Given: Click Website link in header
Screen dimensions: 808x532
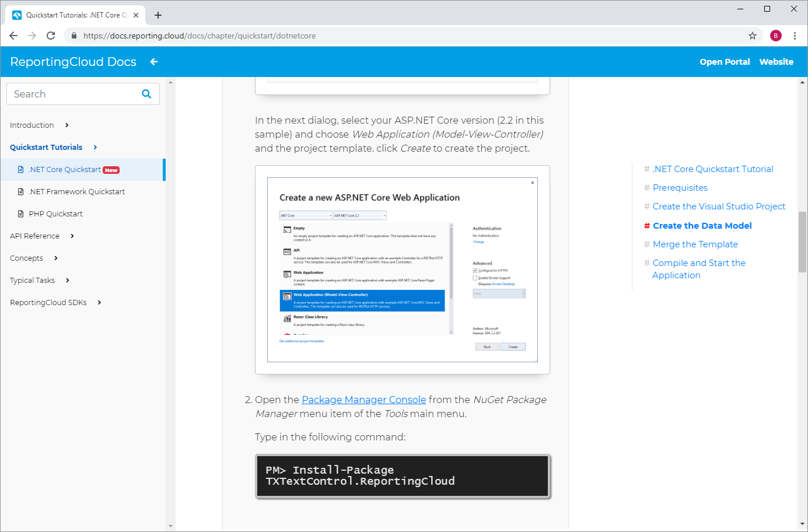Looking at the screenshot, I should pos(776,62).
